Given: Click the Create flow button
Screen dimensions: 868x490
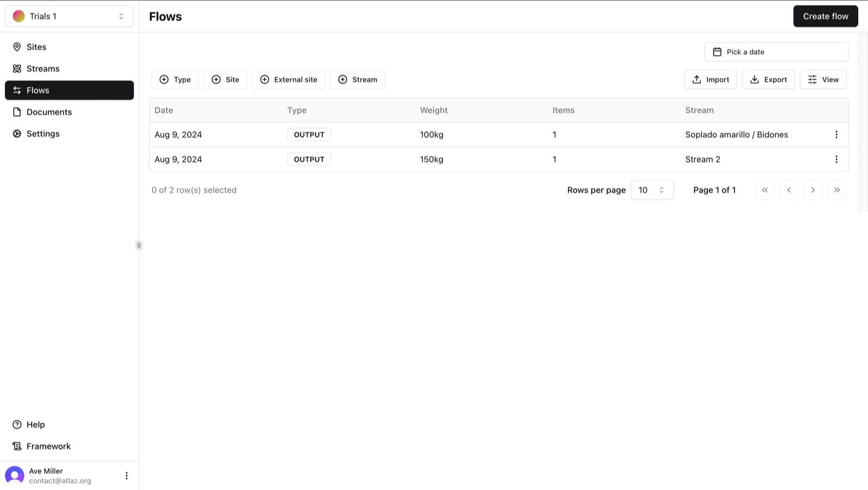Looking at the screenshot, I should pyautogui.click(x=825, y=16).
